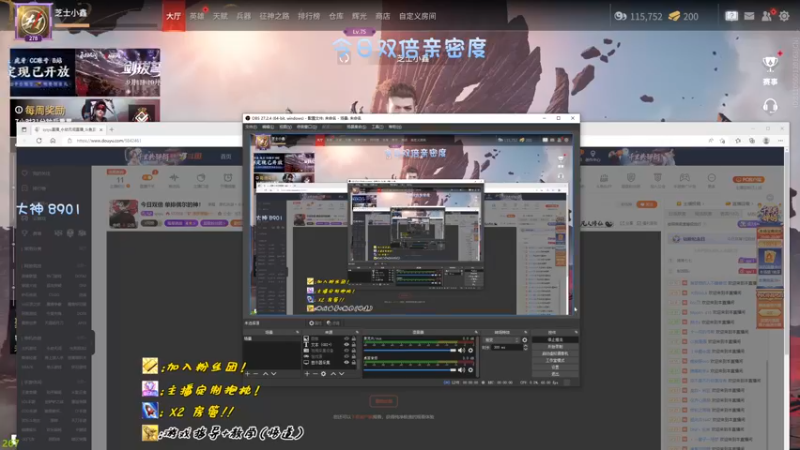Toggle visibility of third source in list
800x450 pixels.
(346, 350)
